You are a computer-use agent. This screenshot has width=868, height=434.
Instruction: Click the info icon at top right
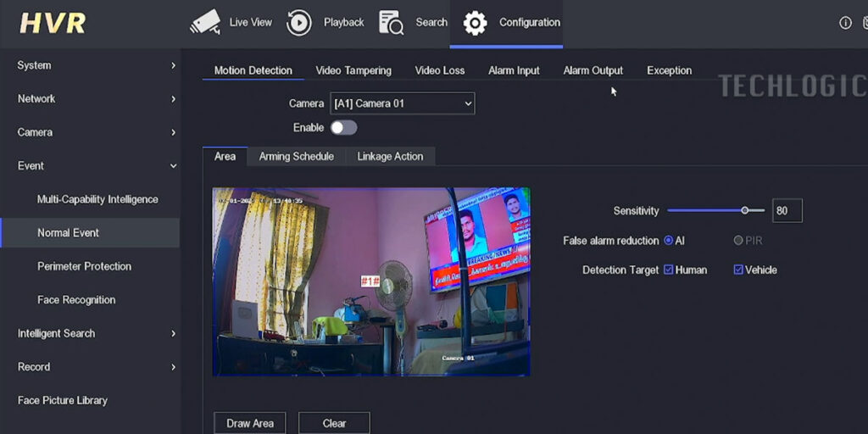[845, 23]
